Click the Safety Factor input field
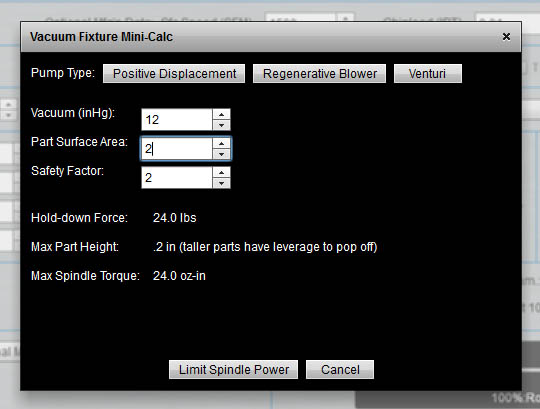 point(177,177)
